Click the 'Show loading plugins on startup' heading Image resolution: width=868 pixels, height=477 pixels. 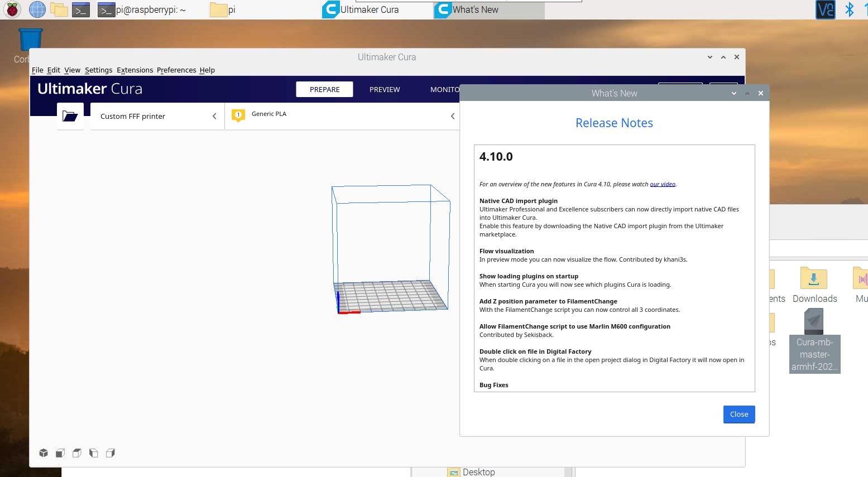pyautogui.click(x=529, y=276)
